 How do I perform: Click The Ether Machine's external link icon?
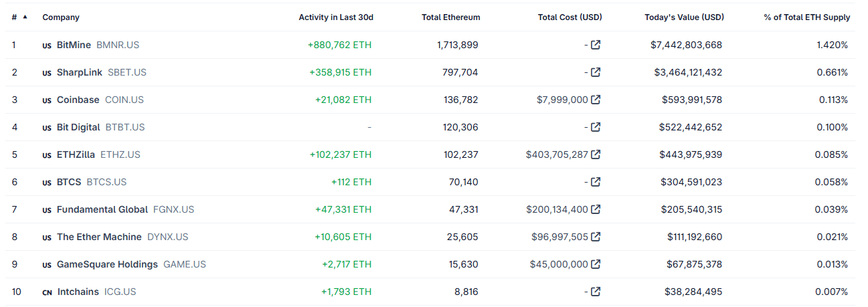(596, 237)
